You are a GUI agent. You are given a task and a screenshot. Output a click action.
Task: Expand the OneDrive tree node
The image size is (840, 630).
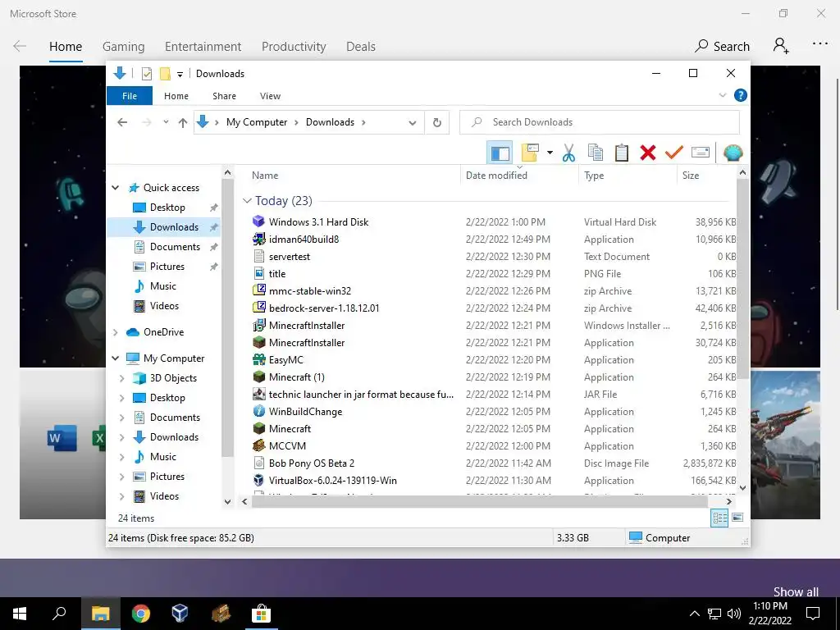click(115, 332)
